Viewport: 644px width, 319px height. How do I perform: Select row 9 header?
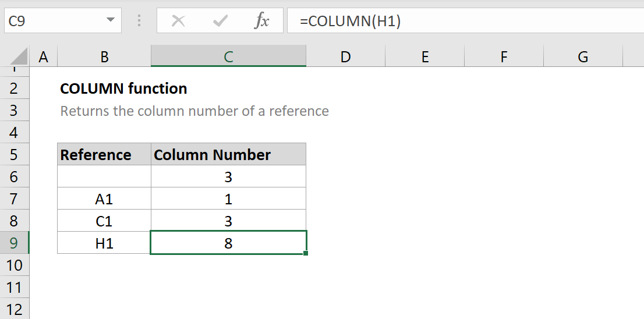(x=15, y=243)
